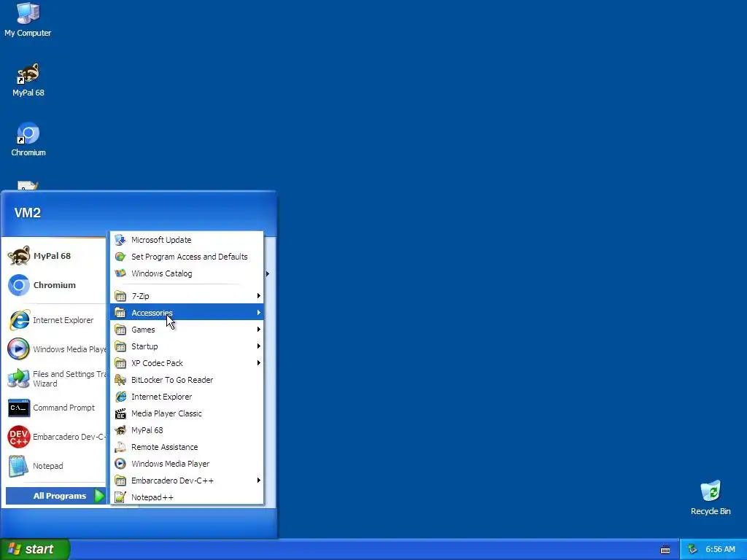Click Chromium icon in Start menu pinned list
Image resolution: width=747 pixels, height=560 pixels.
point(19,285)
